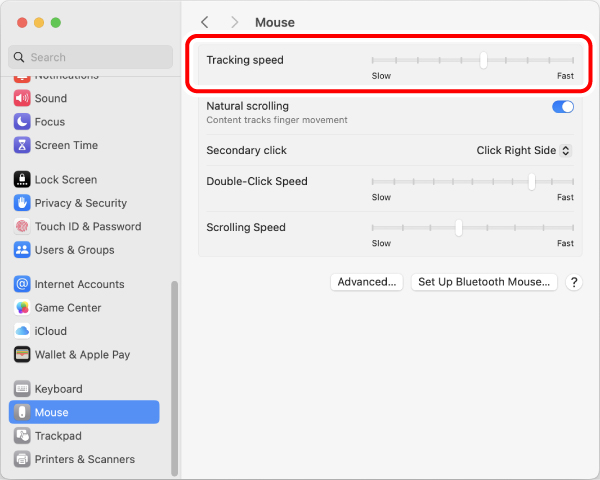Click the Double-Click Speed slider handle
The height and width of the screenshot is (480, 600).
point(531,182)
